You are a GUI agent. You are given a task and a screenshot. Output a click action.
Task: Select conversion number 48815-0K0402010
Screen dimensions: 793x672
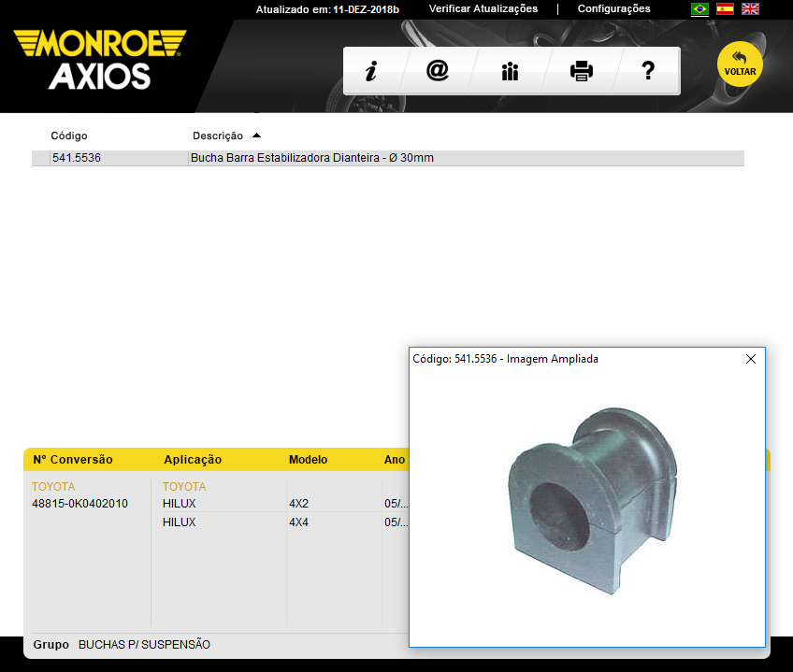coord(80,504)
